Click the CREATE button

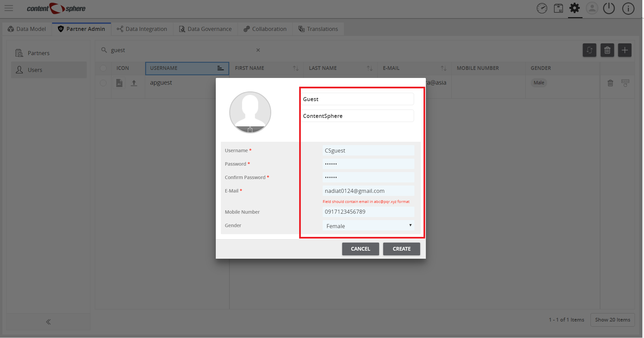coord(402,249)
